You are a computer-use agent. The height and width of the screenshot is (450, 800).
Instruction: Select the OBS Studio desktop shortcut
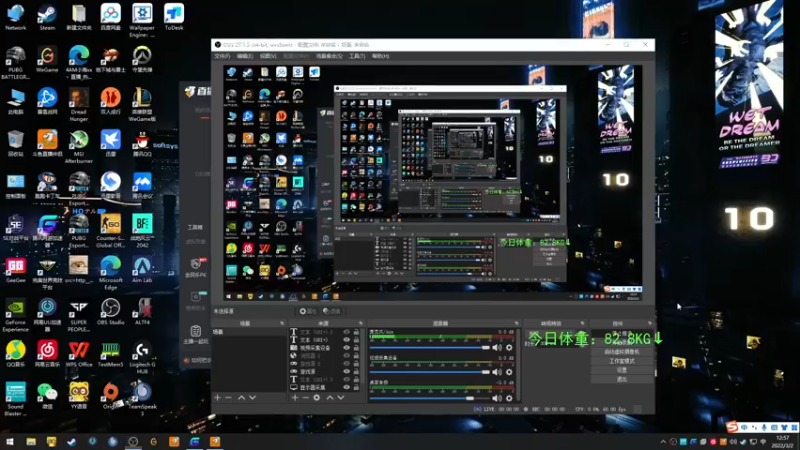110,311
